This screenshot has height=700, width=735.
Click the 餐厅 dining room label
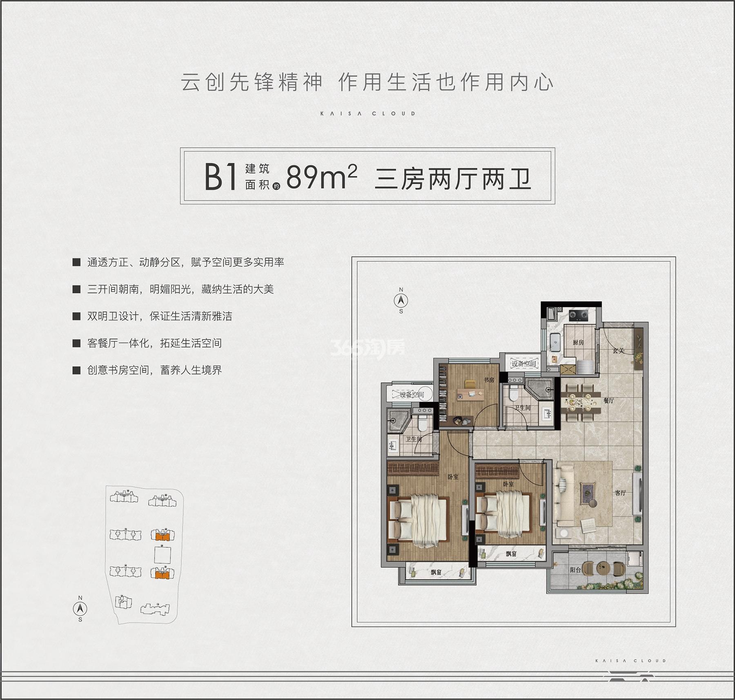tap(609, 400)
